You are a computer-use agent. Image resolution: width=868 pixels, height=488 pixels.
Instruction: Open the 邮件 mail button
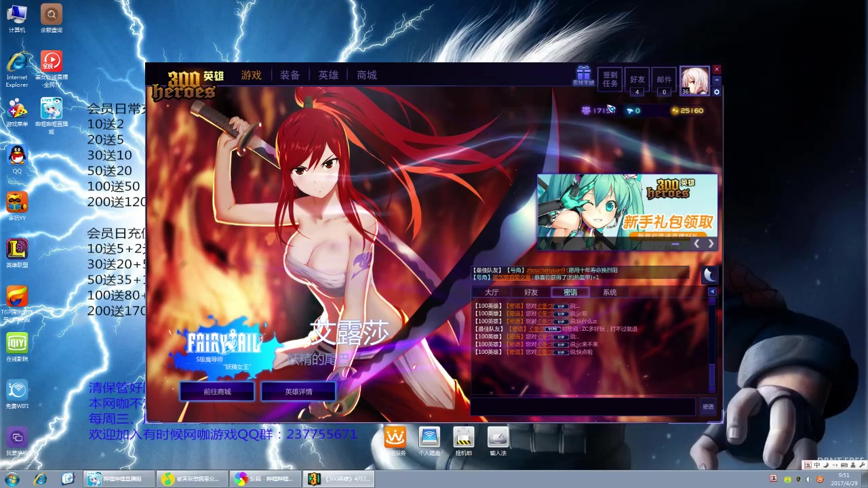(x=665, y=79)
